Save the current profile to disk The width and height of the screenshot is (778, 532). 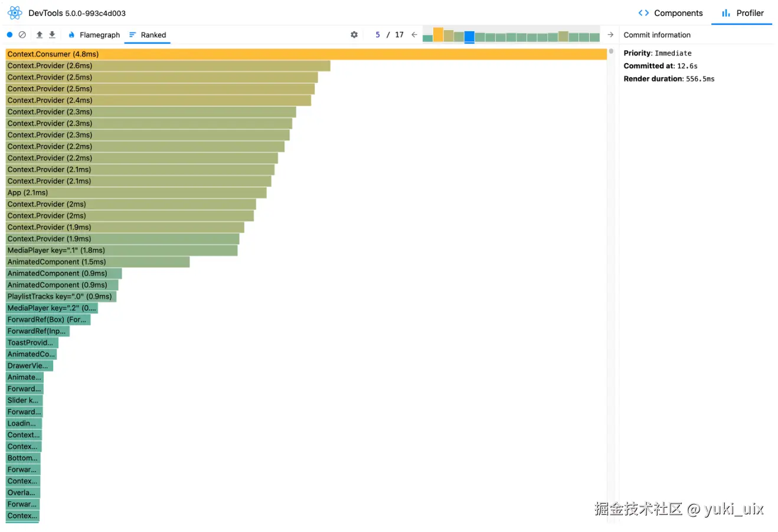(x=51, y=35)
